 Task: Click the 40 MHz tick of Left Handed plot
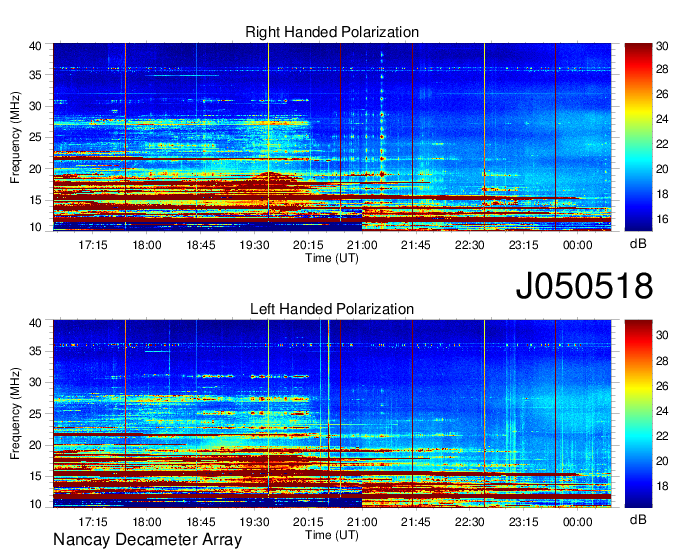pos(35,323)
